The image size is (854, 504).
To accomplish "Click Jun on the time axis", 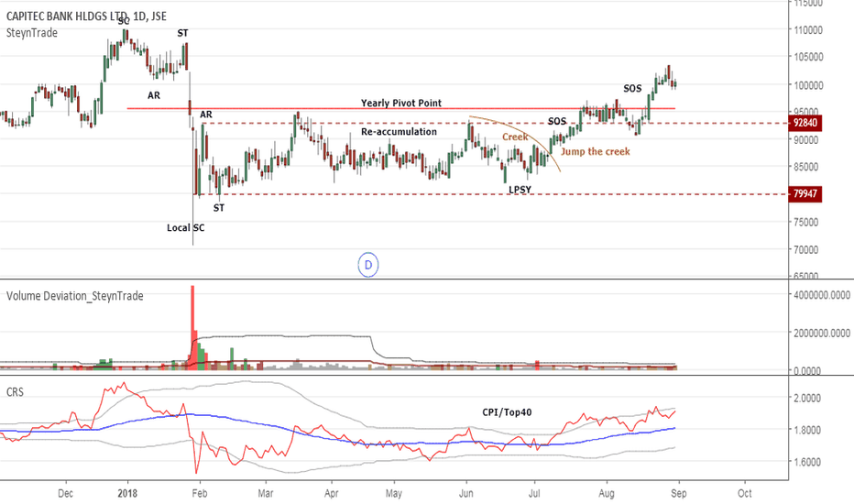I will tap(466, 493).
